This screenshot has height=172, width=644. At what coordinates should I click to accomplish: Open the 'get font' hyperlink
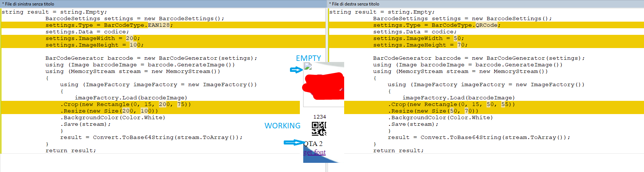(x=314, y=152)
